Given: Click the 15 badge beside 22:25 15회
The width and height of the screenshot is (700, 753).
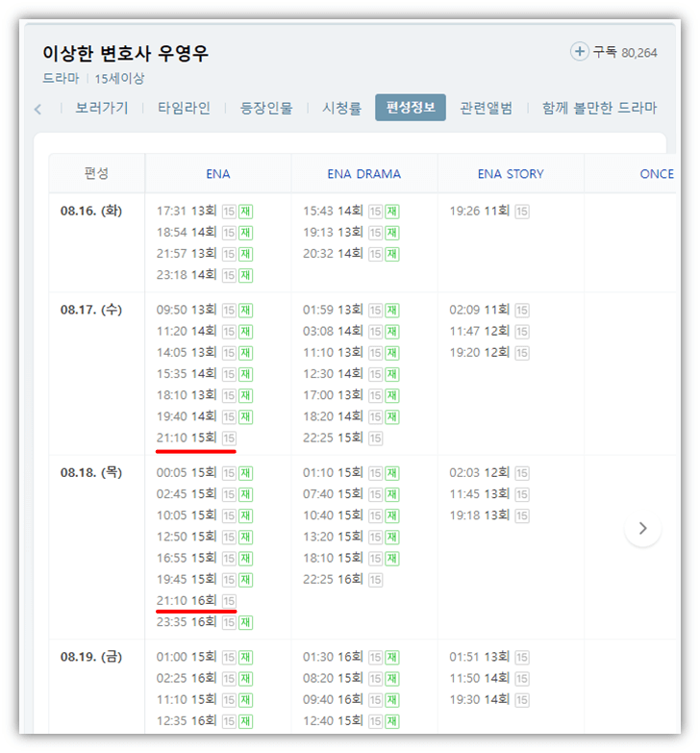Looking at the screenshot, I should tap(375, 438).
